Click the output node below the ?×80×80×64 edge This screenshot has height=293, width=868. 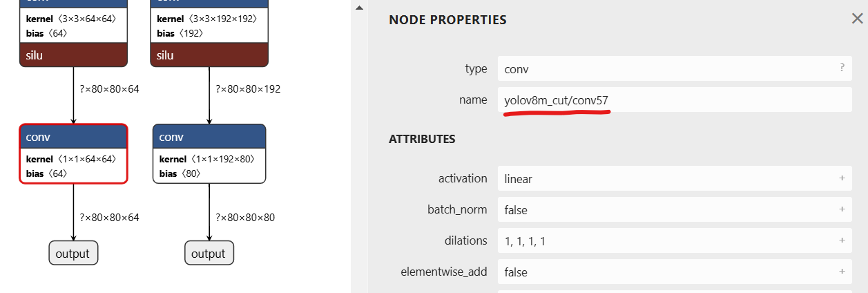coord(73,253)
